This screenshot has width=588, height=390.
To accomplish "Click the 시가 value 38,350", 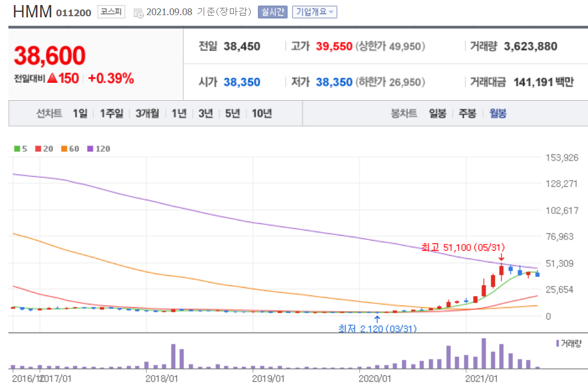I will click(242, 82).
